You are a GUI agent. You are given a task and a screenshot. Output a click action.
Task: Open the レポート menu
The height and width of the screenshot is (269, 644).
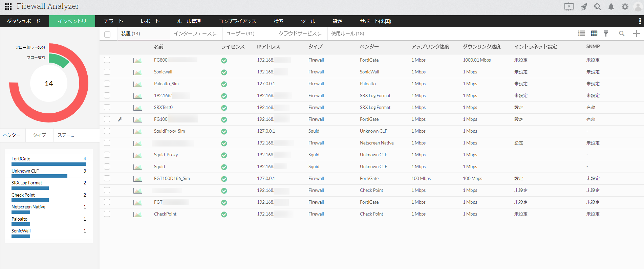pos(150,21)
